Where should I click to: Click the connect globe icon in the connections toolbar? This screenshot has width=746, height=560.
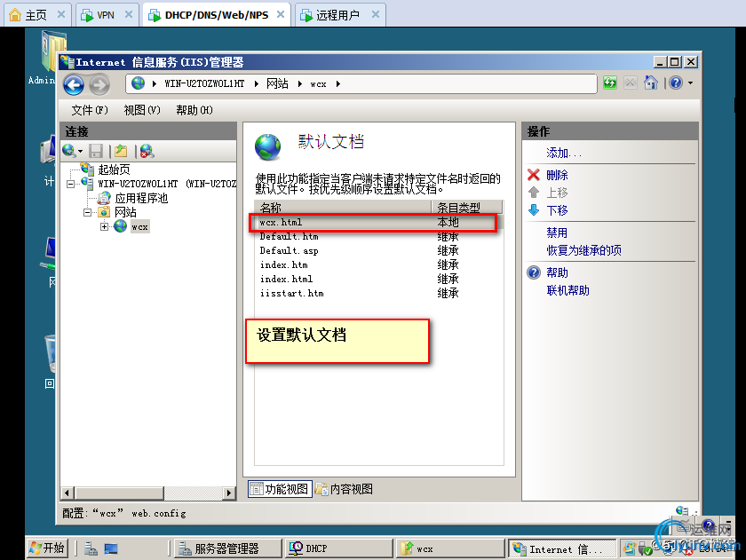click(x=68, y=151)
